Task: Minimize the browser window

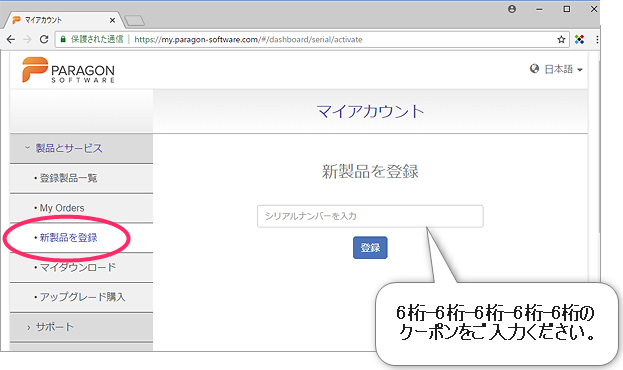Action: coord(539,9)
